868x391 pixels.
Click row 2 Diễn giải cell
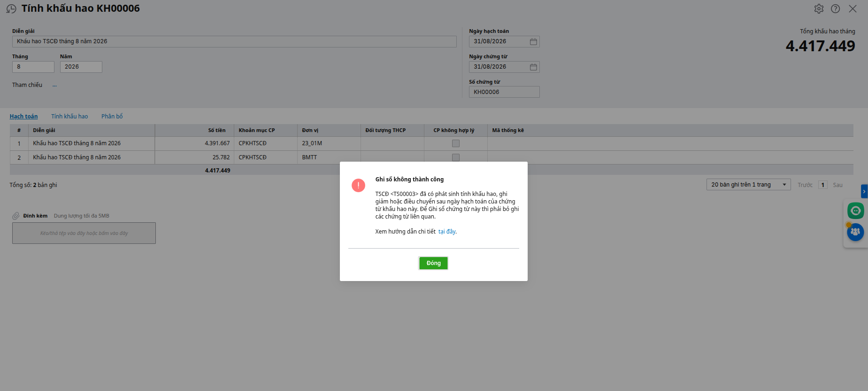coord(92,157)
